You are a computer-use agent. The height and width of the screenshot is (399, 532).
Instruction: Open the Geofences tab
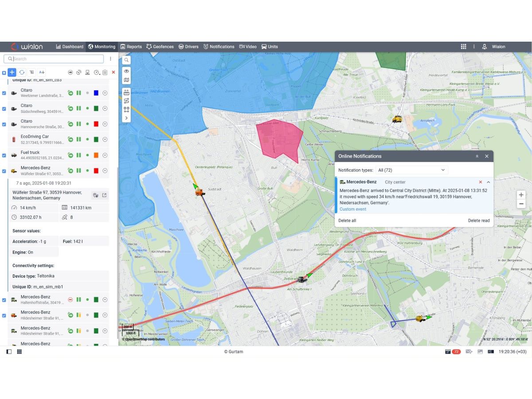point(160,47)
